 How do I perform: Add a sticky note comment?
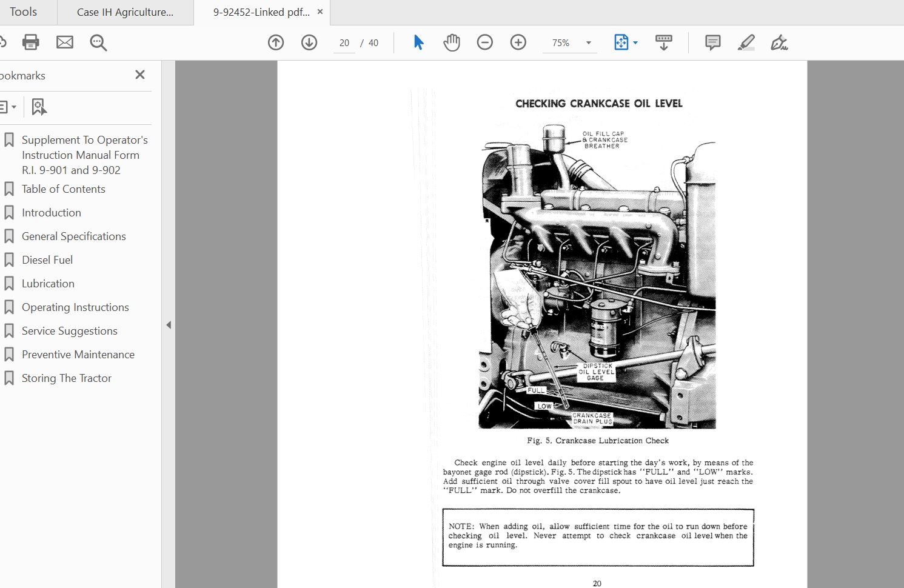(x=712, y=42)
